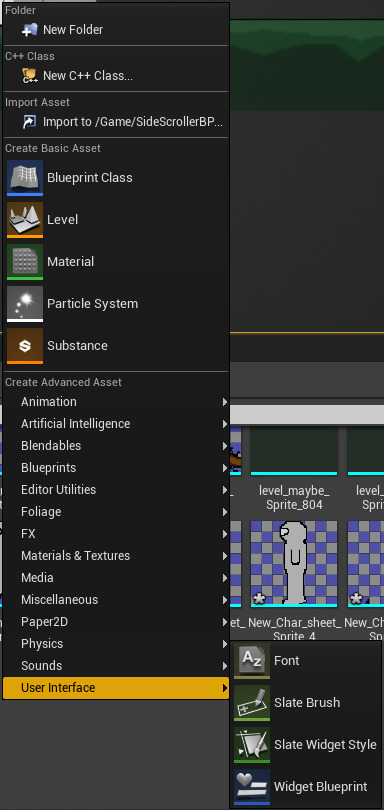Expand arrow next to Miscellaneous

[x=225, y=600]
